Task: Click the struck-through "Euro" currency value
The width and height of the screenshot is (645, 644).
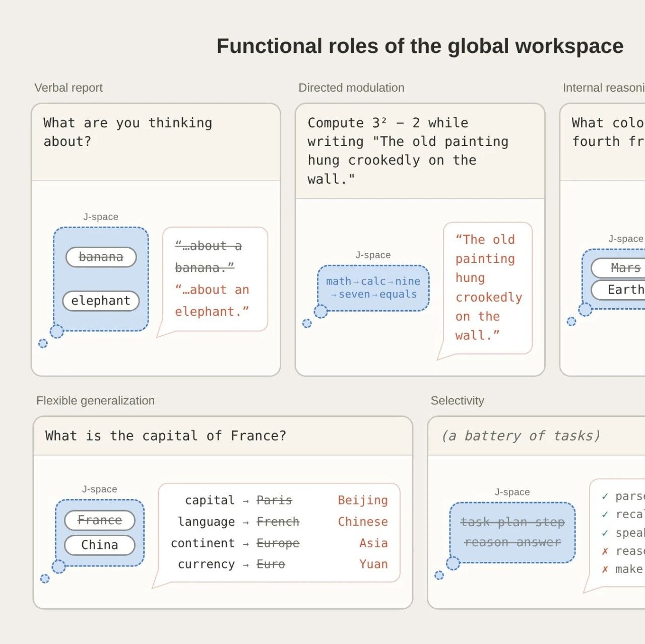Action: point(271,564)
